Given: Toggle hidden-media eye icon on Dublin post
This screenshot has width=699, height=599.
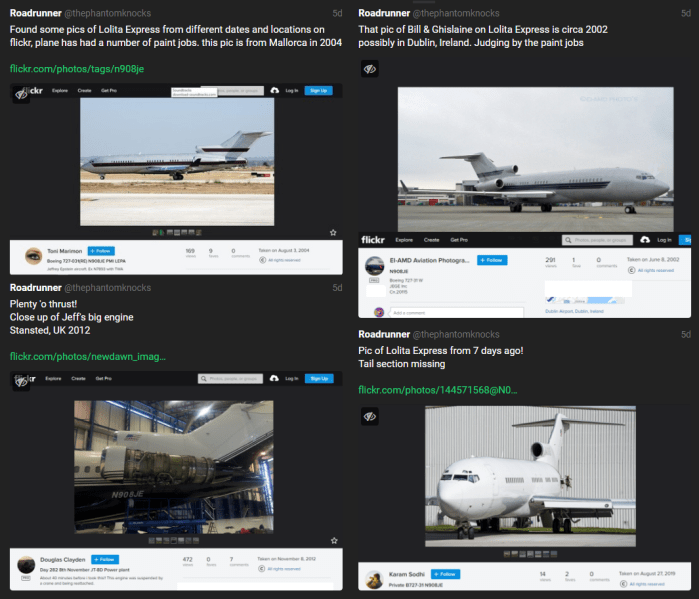Looking at the screenshot, I should tap(370, 69).
